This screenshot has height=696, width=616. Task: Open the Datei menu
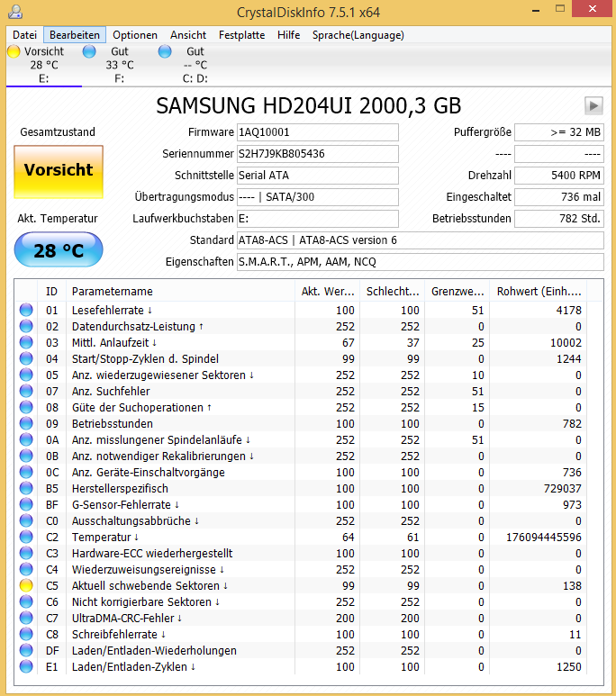25,35
